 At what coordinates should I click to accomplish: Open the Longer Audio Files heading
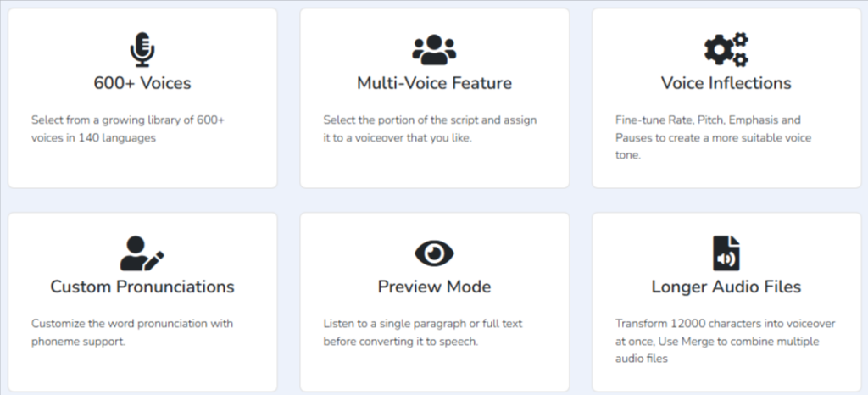726,287
